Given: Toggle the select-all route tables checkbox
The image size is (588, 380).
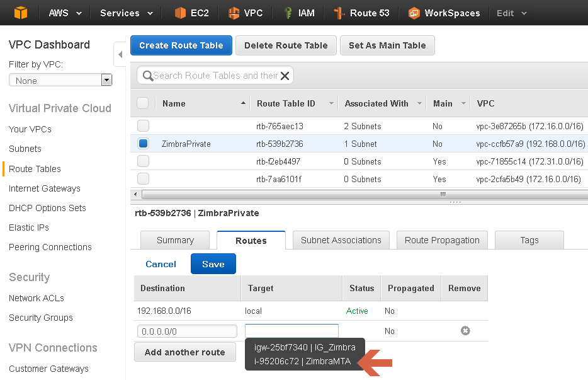Looking at the screenshot, I should [x=143, y=103].
